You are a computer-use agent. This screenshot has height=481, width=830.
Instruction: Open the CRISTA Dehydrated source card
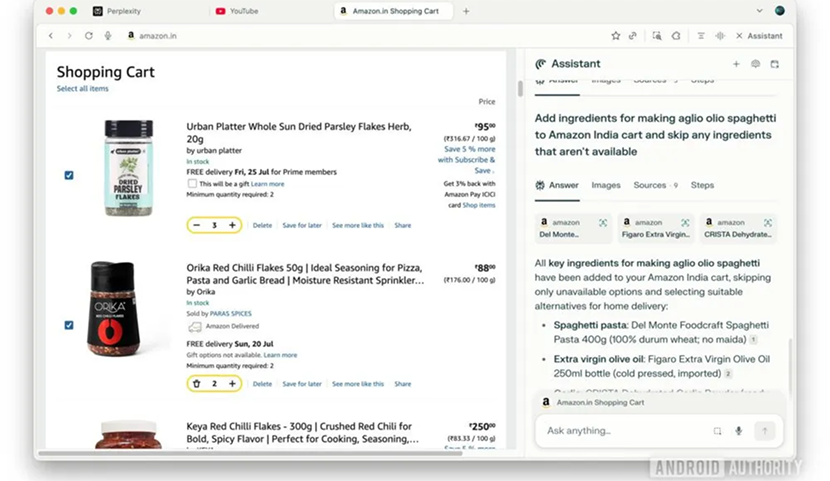[738, 229]
